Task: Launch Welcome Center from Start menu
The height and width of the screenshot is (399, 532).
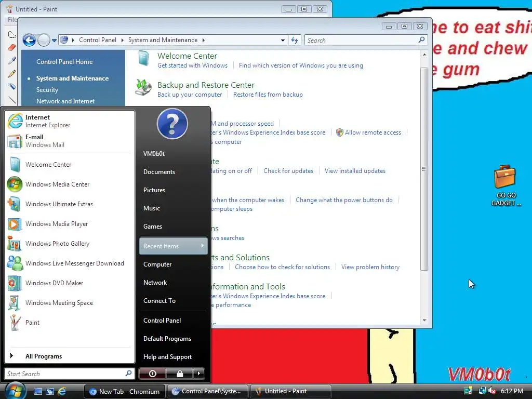Action: pyautogui.click(x=70, y=165)
